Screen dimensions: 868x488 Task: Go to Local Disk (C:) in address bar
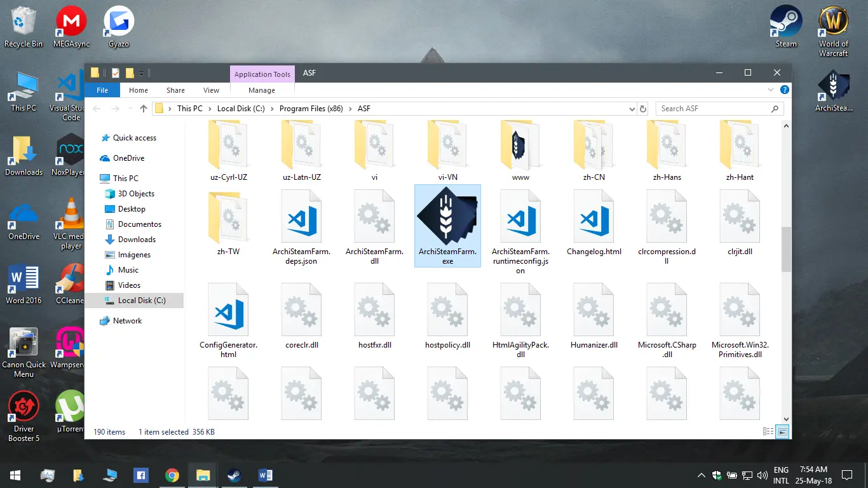tap(241, 109)
